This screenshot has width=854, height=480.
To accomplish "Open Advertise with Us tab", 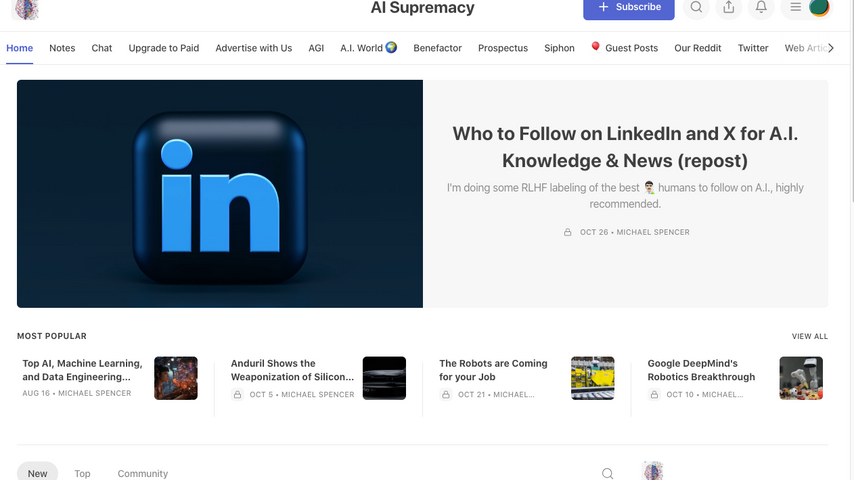I will (x=254, y=48).
